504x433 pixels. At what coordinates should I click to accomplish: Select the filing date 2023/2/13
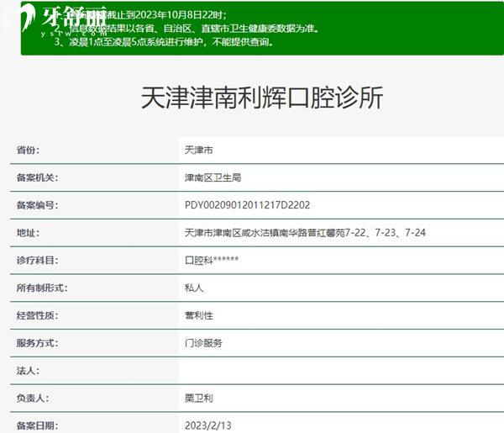coord(205,425)
